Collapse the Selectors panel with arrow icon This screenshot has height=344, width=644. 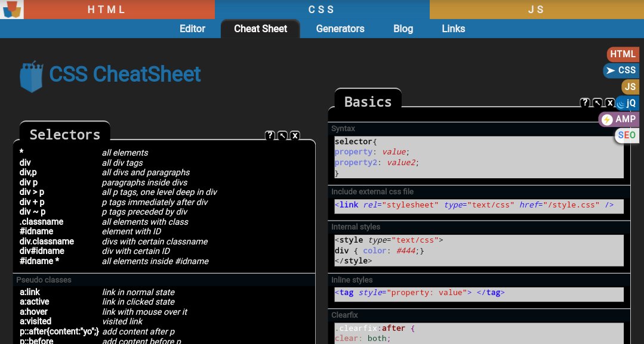click(x=282, y=135)
